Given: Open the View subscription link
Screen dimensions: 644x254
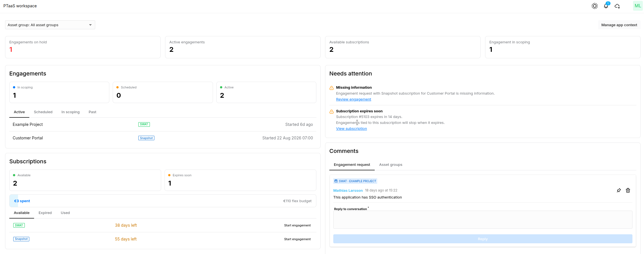Looking at the screenshot, I should point(351,129).
